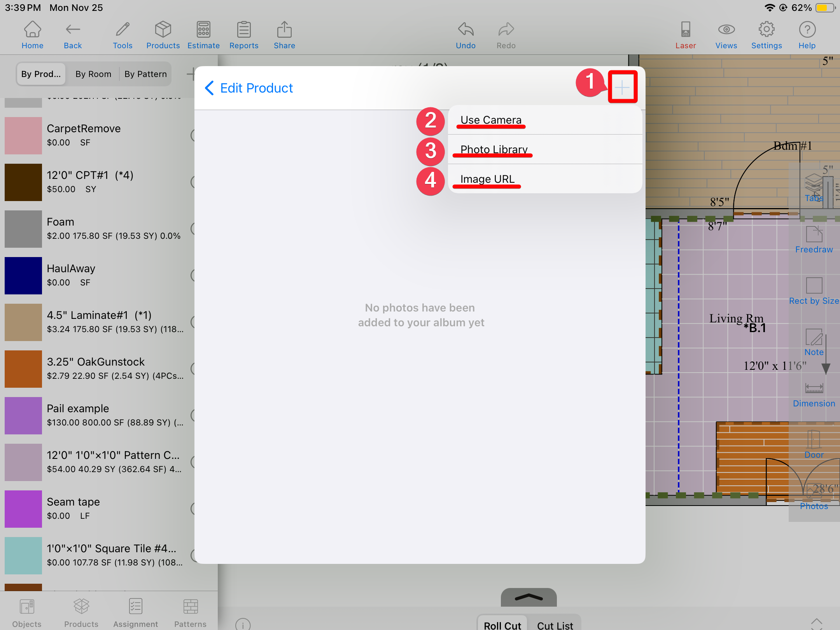Screen dimensions: 840x630
Task: Go back to Edit Product
Action: pos(249,88)
